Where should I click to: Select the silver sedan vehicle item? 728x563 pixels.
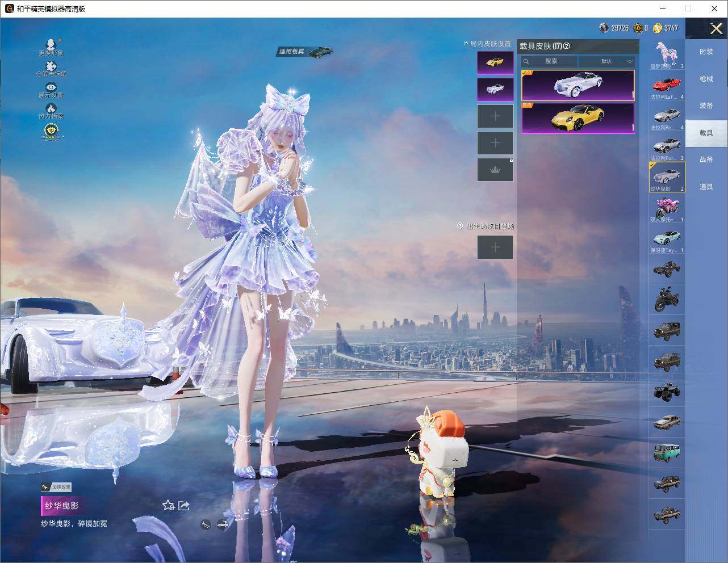[667, 422]
